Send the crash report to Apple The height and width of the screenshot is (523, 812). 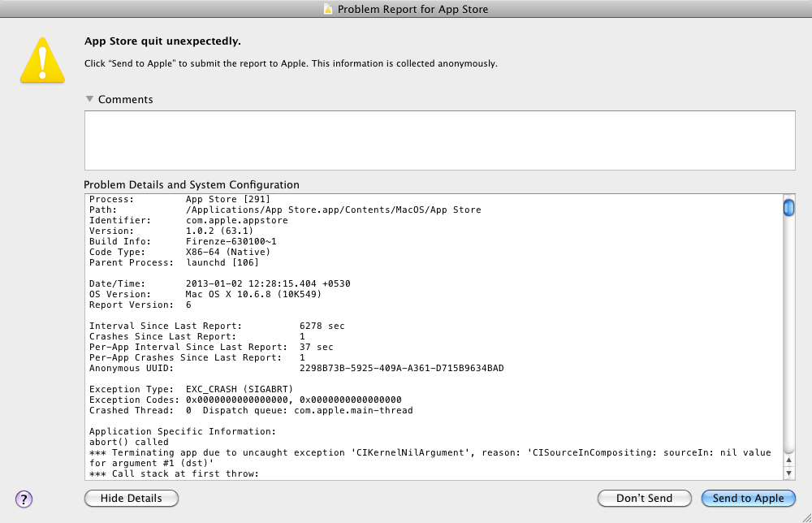(x=749, y=498)
